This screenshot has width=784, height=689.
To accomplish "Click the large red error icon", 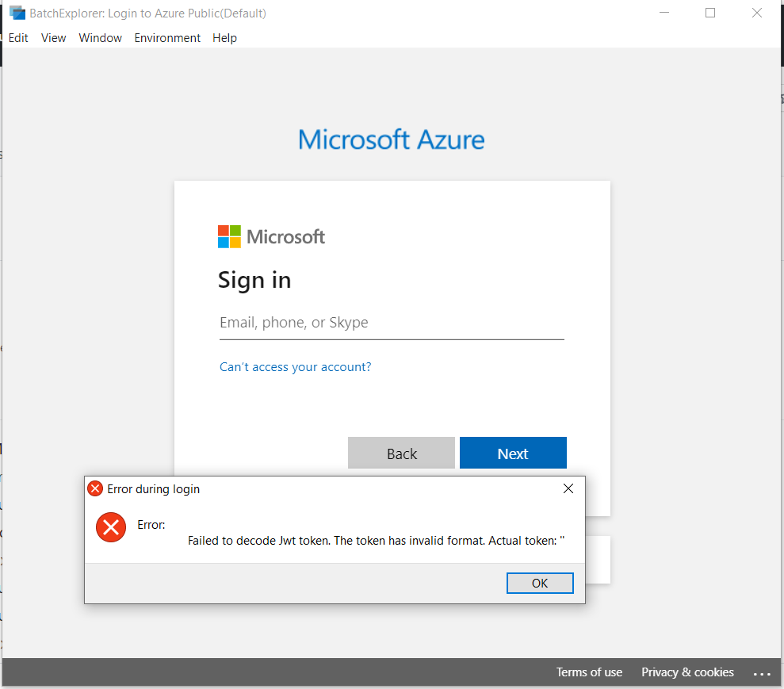I will (110, 527).
